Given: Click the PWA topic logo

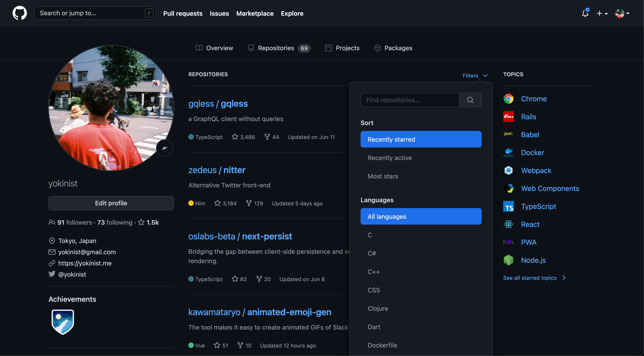Looking at the screenshot, I should [509, 242].
